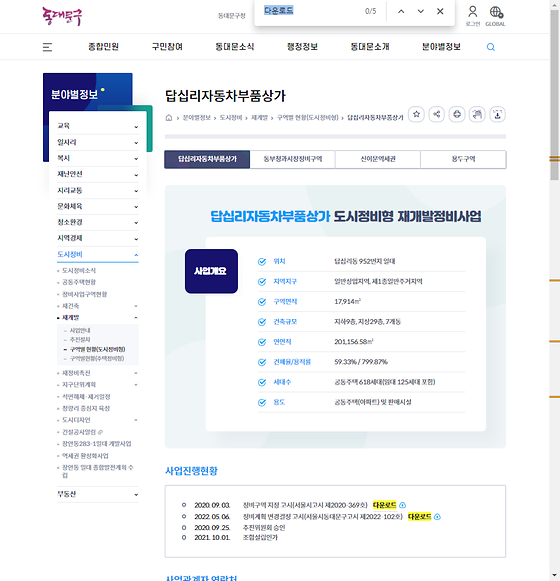Click 동대문구청 link in header
This screenshot has height=581, width=560.
232,16
